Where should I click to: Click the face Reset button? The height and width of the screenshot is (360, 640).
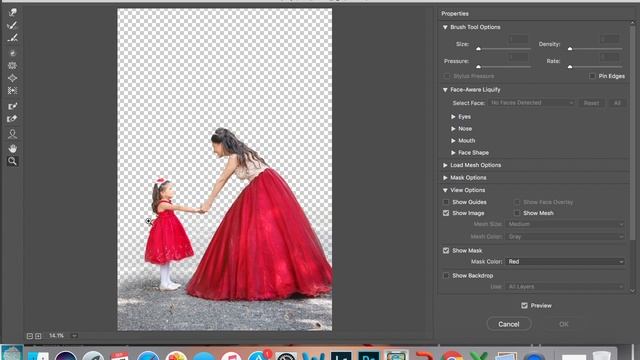click(x=591, y=103)
